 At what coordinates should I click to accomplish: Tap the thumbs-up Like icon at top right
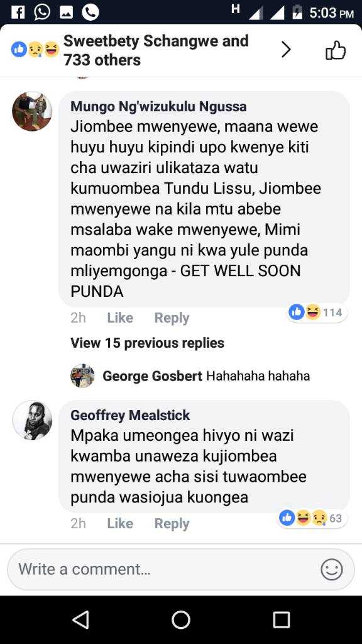point(336,50)
